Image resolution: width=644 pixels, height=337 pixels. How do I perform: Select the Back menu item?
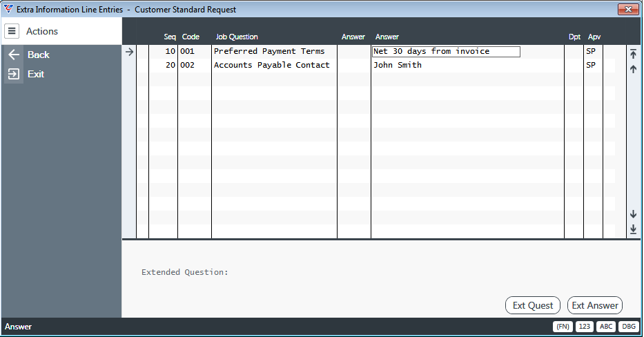pos(38,55)
